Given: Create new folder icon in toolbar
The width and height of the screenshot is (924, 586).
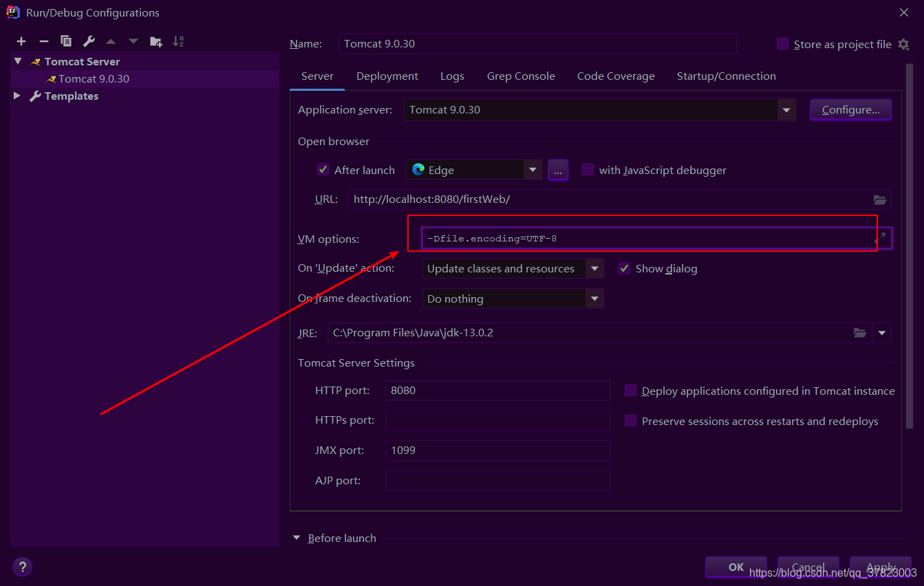Looking at the screenshot, I should pos(156,41).
